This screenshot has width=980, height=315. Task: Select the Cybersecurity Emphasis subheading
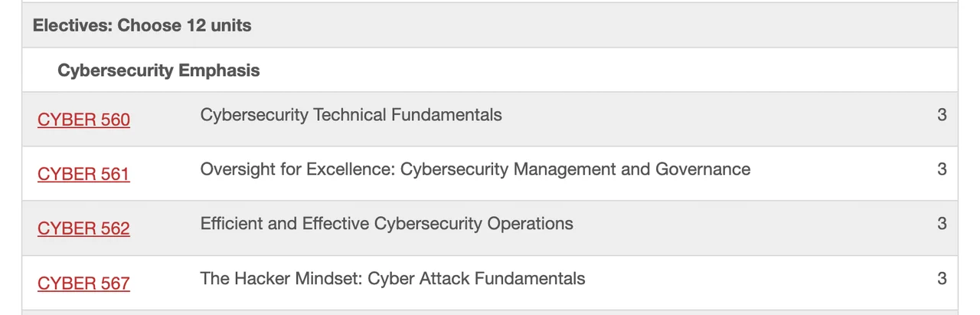pos(158,71)
